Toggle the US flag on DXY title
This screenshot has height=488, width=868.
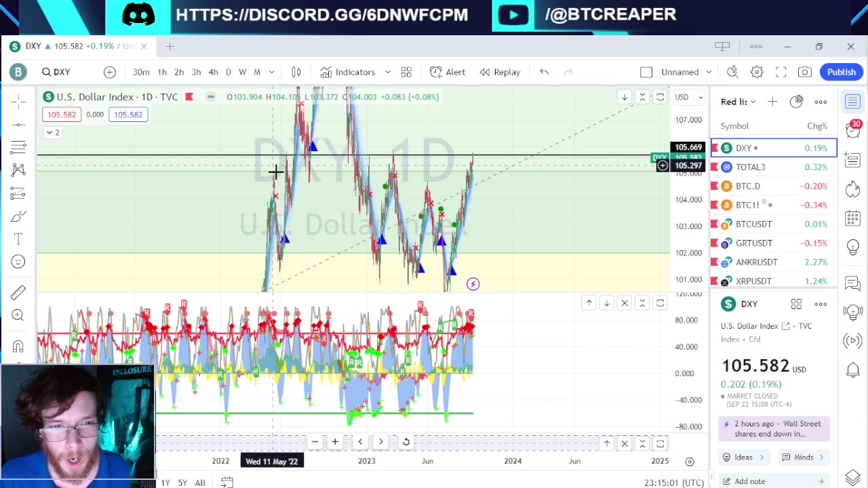[189, 97]
